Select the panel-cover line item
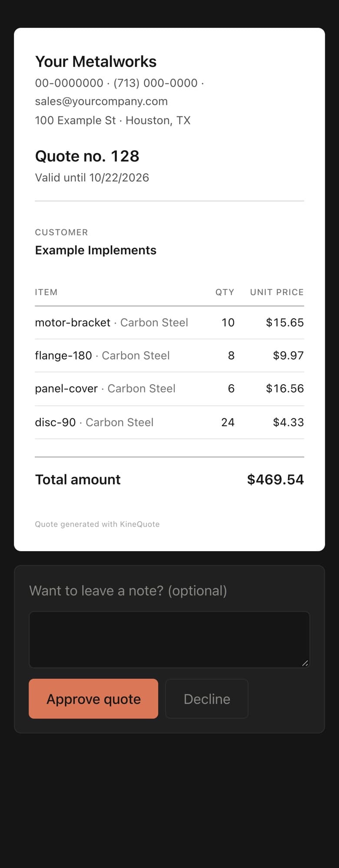Image resolution: width=339 pixels, height=868 pixels. point(169,389)
